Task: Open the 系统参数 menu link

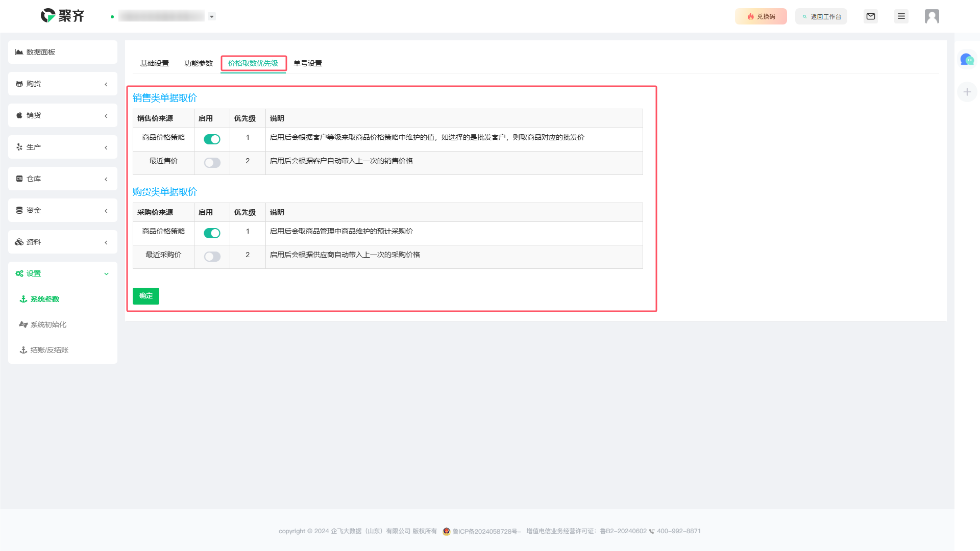Action: [x=45, y=299]
